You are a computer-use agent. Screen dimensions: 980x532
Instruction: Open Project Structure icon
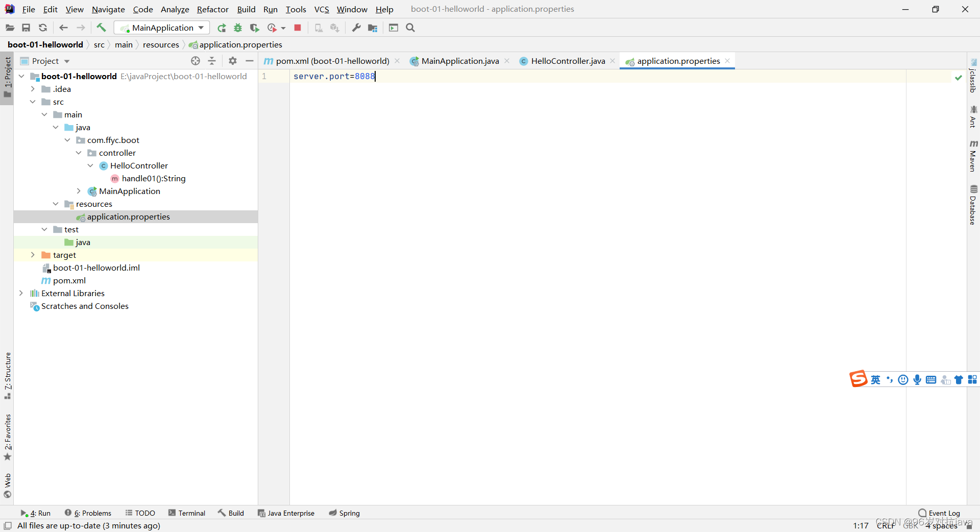point(373,28)
